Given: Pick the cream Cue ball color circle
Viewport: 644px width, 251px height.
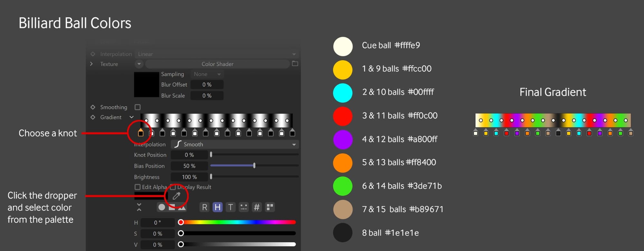Looking at the screenshot, I should coord(343,47).
